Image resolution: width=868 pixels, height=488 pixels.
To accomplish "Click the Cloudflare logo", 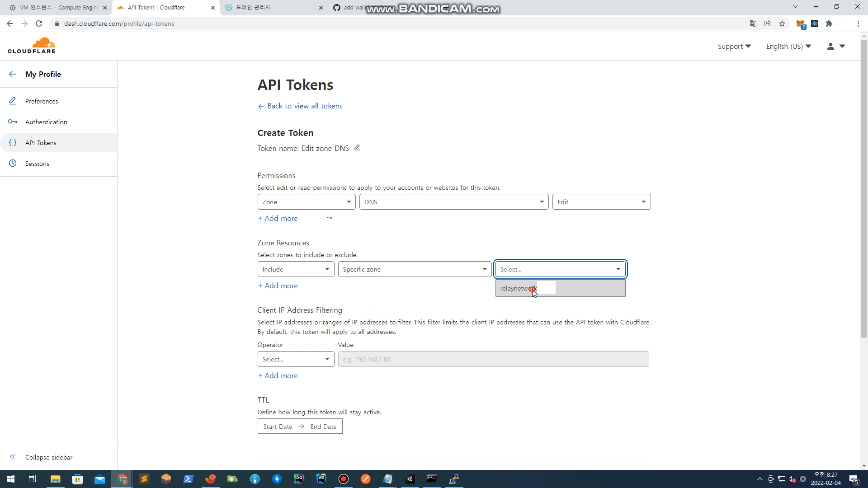I will coord(32,46).
